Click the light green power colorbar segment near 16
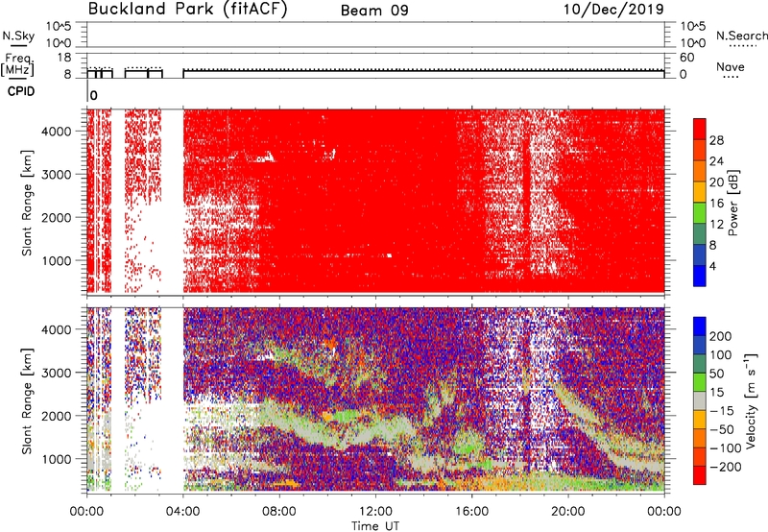The width and height of the screenshot is (768, 532). coord(700,213)
